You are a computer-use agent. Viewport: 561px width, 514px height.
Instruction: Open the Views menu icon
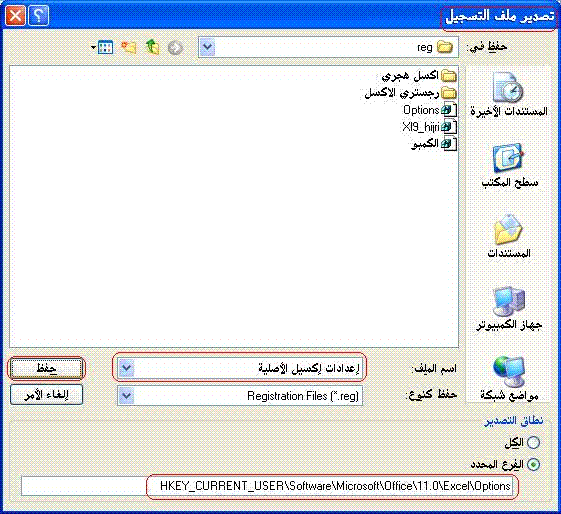tap(102, 47)
